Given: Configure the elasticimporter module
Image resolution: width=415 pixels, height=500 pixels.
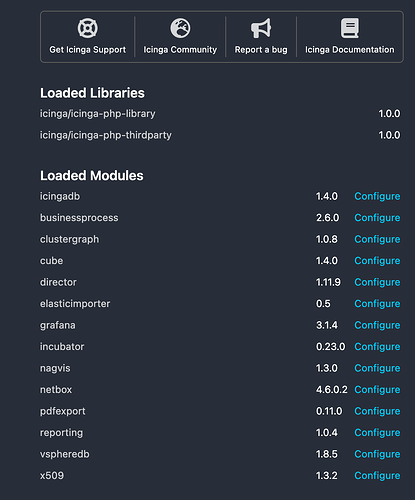Looking at the screenshot, I should coord(377,304).
